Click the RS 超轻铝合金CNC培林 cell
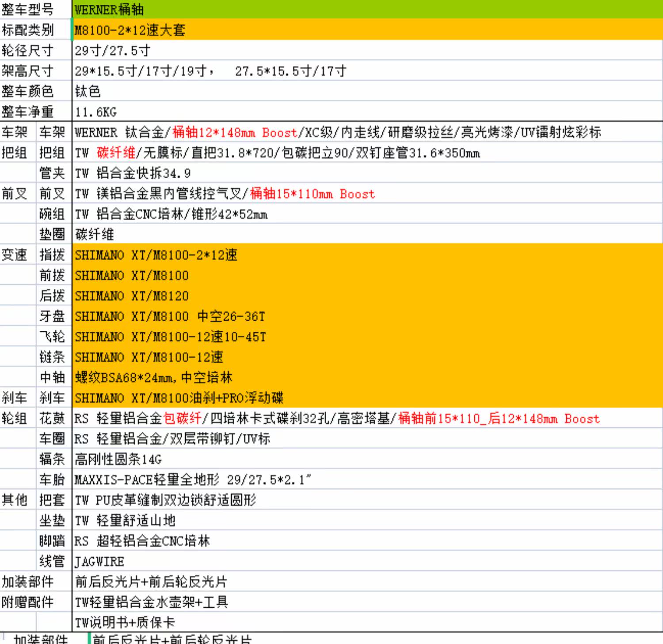Image resolution: width=663 pixels, height=644 pixels. (367, 540)
